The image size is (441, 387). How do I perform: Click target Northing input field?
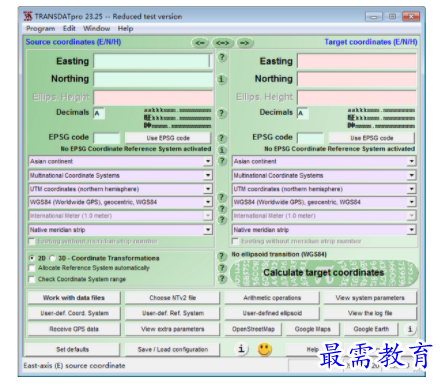pos(356,79)
